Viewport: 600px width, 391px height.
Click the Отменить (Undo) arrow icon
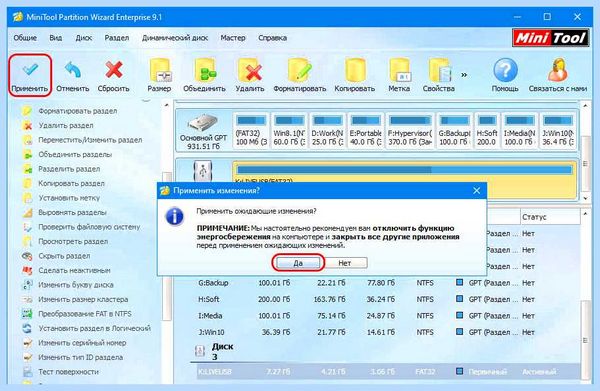coord(72,70)
